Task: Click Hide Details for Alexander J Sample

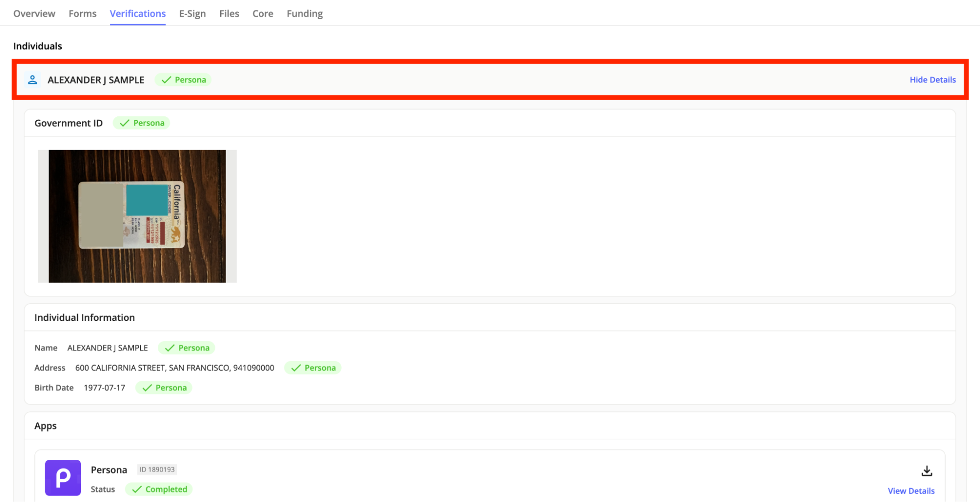Action: click(x=932, y=79)
